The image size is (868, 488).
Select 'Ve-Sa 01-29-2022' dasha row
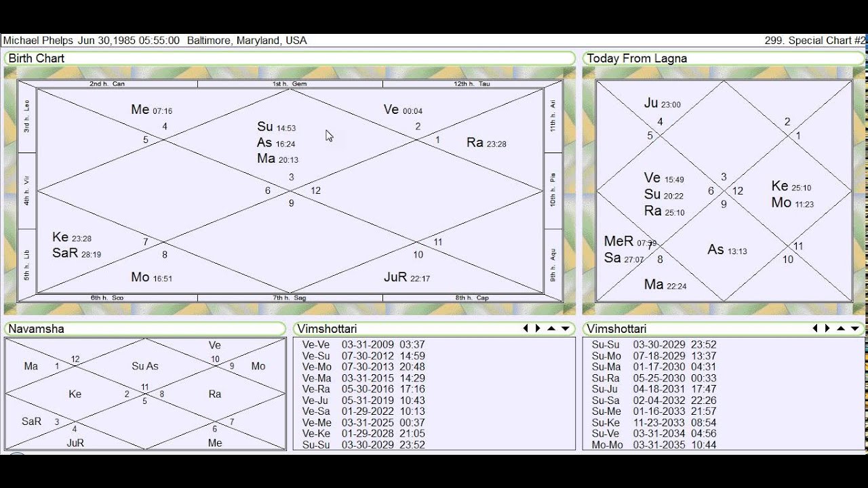[x=363, y=411]
